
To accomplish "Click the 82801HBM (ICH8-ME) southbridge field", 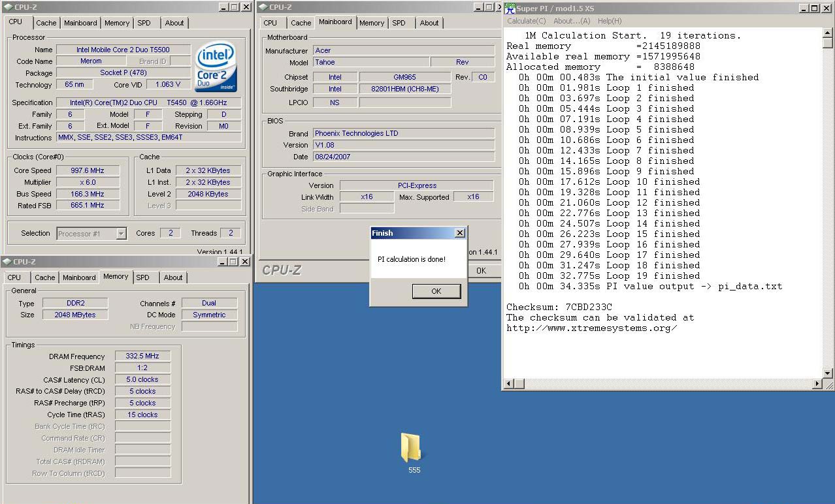I will click(x=405, y=89).
